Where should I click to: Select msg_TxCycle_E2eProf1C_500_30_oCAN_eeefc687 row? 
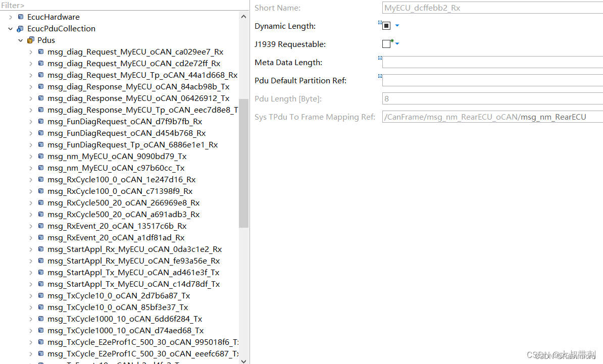coord(143,353)
